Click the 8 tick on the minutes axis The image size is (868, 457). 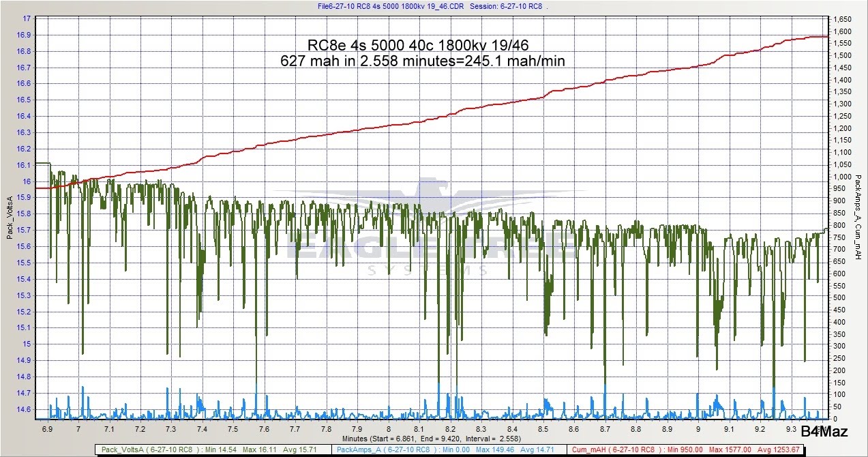388,429
